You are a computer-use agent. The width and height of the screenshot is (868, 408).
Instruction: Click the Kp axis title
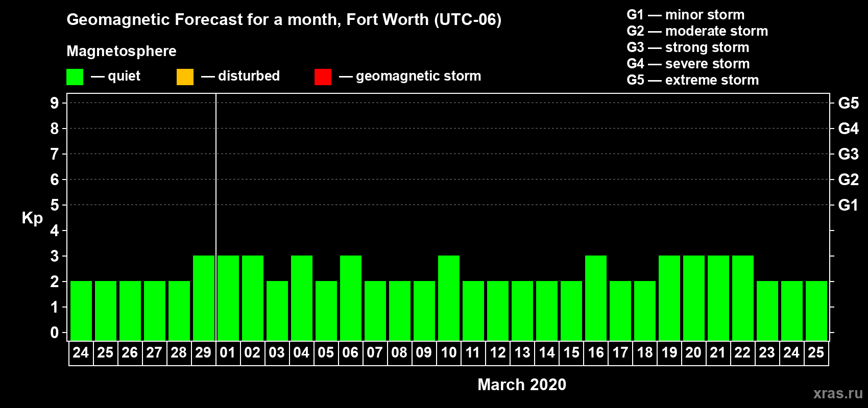pyautogui.click(x=32, y=218)
